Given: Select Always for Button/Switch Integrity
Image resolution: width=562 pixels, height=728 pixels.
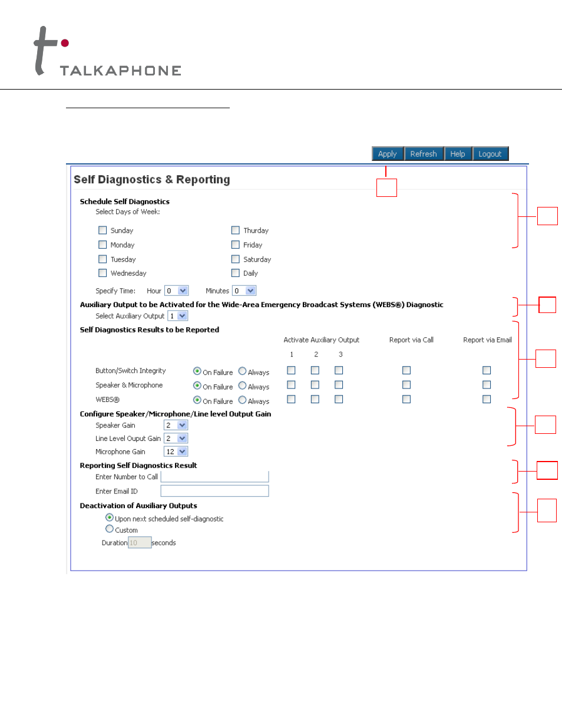Looking at the screenshot, I should tap(242, 371).
